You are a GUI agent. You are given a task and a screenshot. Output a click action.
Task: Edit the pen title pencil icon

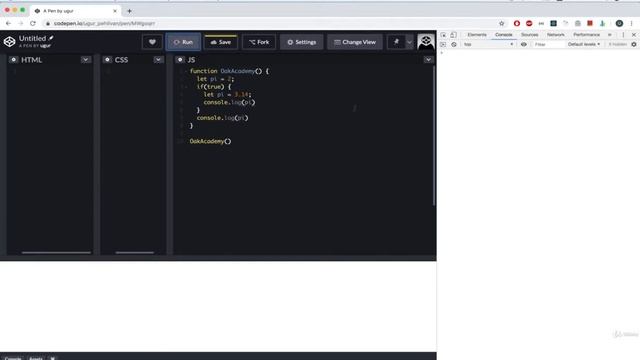click(51, 38)
